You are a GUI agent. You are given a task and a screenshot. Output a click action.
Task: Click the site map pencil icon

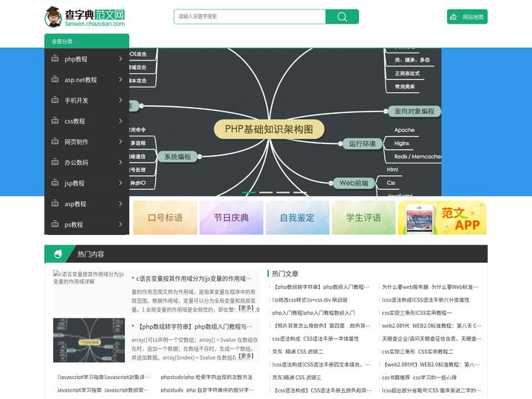tap(453, 17)
